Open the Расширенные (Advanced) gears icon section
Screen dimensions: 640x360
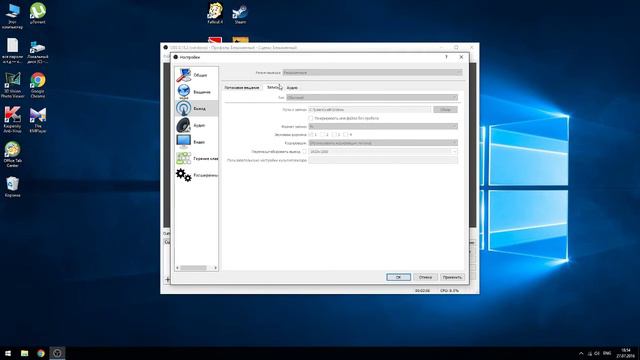[183, 175]
